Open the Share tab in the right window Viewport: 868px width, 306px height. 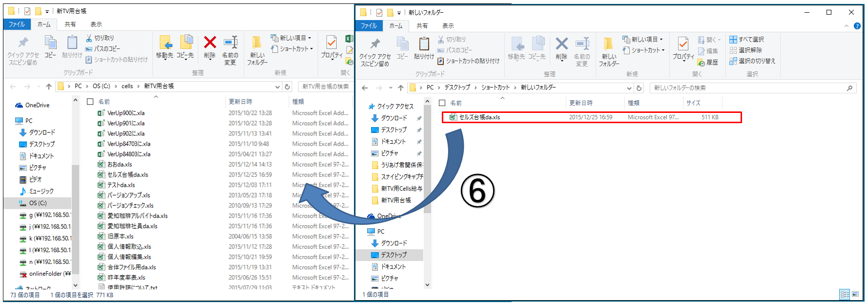[422, 26]
